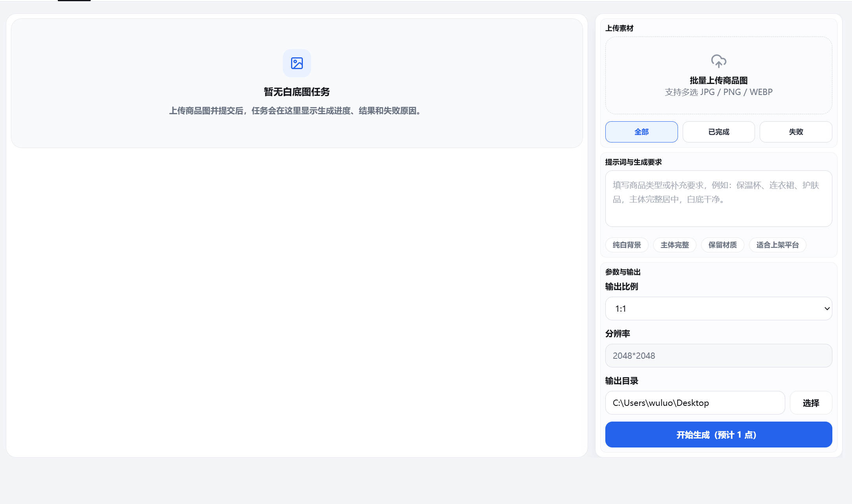Click the cloud upload icon

[718, 61]
